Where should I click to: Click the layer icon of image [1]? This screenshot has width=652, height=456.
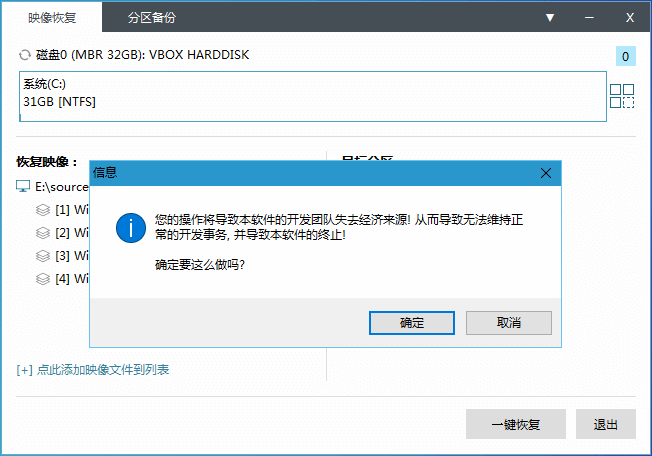[x=42, y=210]
